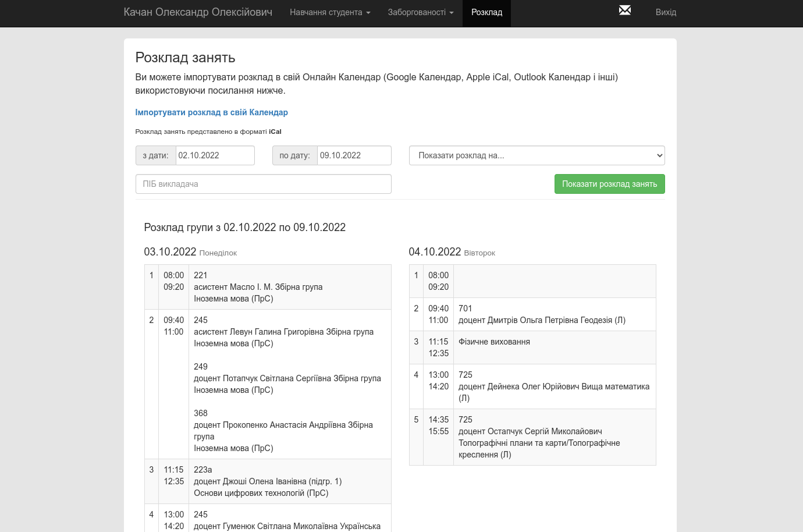Viewport: 803px width, 532px height.
Task: Click the 04.10.2022 Вівторок heading
Action: pyautogui.click(x=452, y=252)
